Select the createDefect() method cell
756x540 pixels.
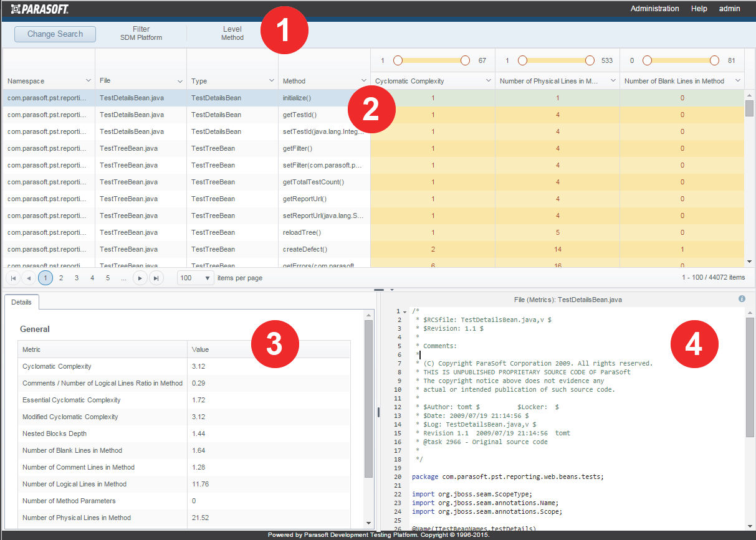tap(324, 249)
